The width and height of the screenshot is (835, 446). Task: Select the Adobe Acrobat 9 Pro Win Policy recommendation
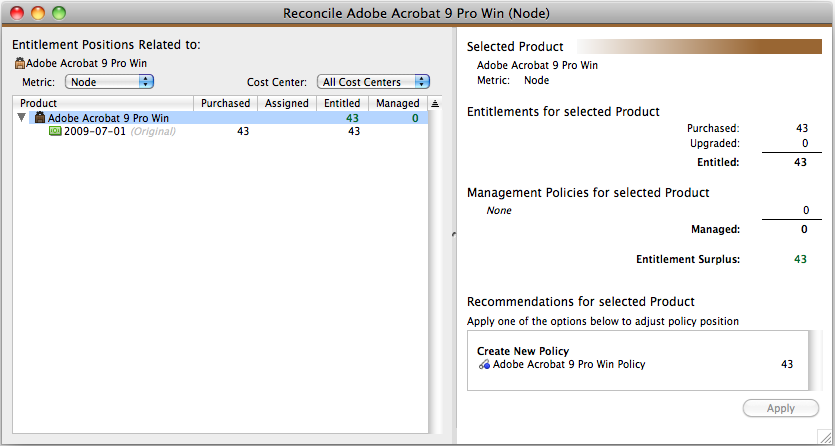click(x=637, y=365)
